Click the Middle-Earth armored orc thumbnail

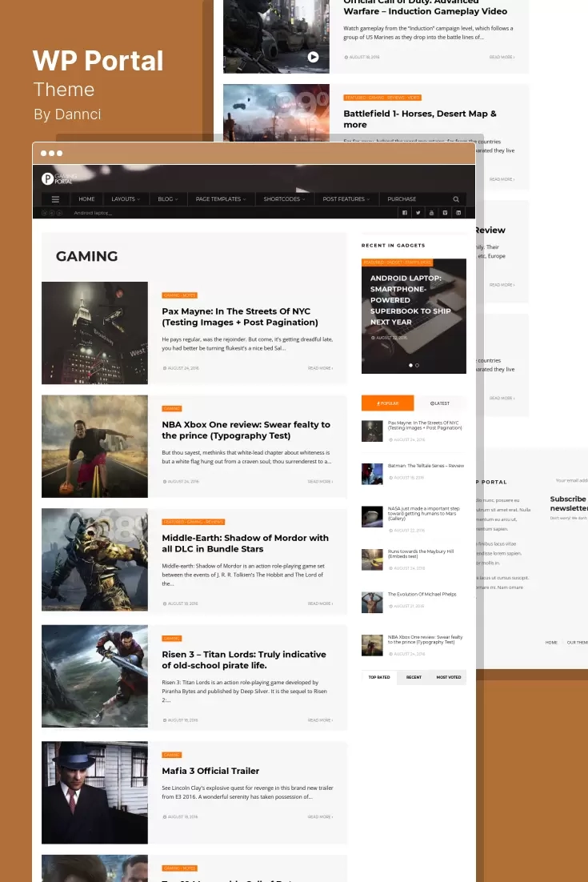(x=94, y=559)
